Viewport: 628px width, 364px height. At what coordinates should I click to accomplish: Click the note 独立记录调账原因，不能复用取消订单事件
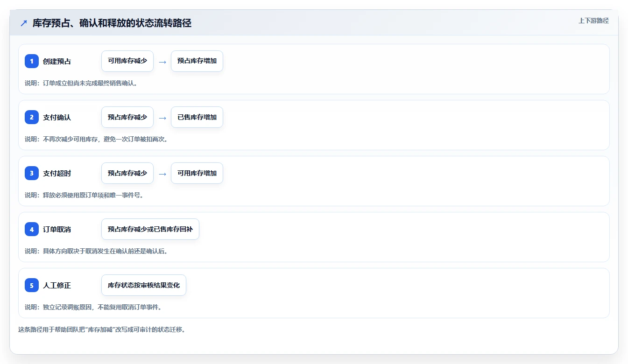click(x=93, y=307)
